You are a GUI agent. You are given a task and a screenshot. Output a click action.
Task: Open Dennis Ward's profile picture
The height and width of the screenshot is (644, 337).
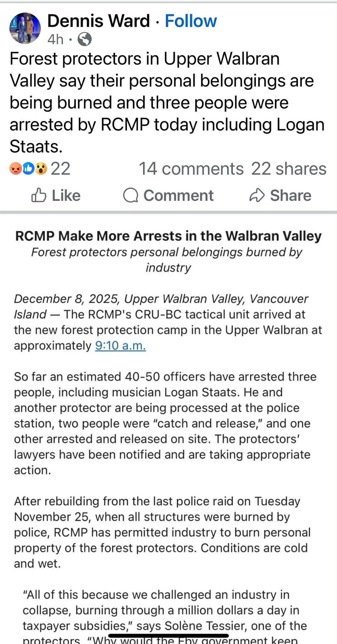pyautogui.click(x=25, y=28)
